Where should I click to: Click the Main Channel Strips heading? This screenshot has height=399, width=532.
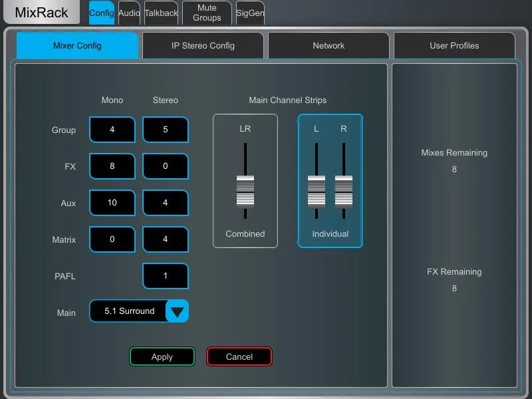tap(288, 100)
